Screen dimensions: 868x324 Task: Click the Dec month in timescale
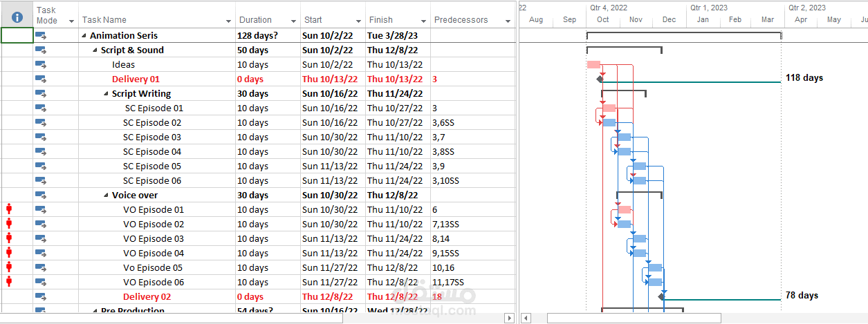pyautogui.click(x=669, y=19)
